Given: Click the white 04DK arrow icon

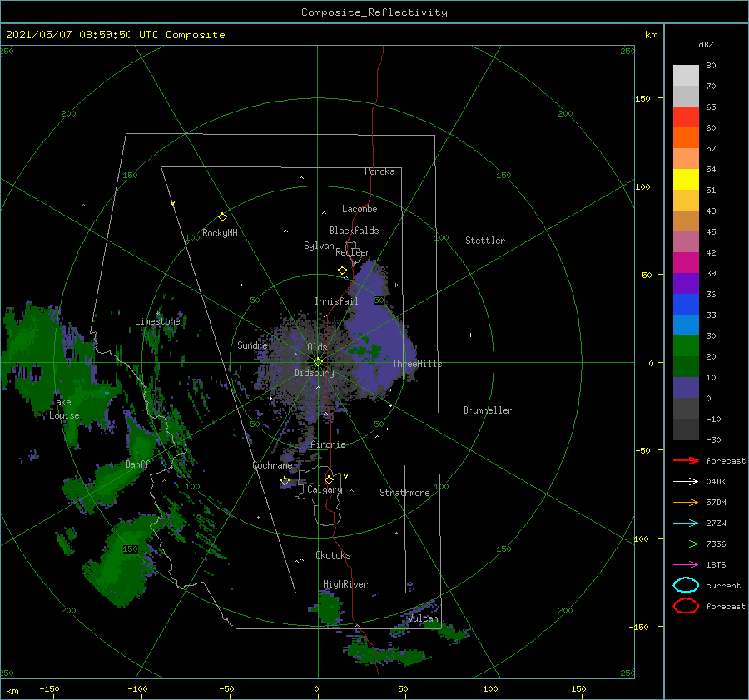Looking at the screenshot, I should [686, 482].
